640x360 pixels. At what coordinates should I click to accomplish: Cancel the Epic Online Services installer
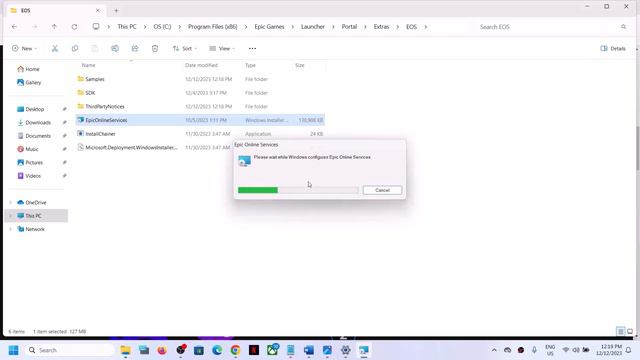pos(382,190)
